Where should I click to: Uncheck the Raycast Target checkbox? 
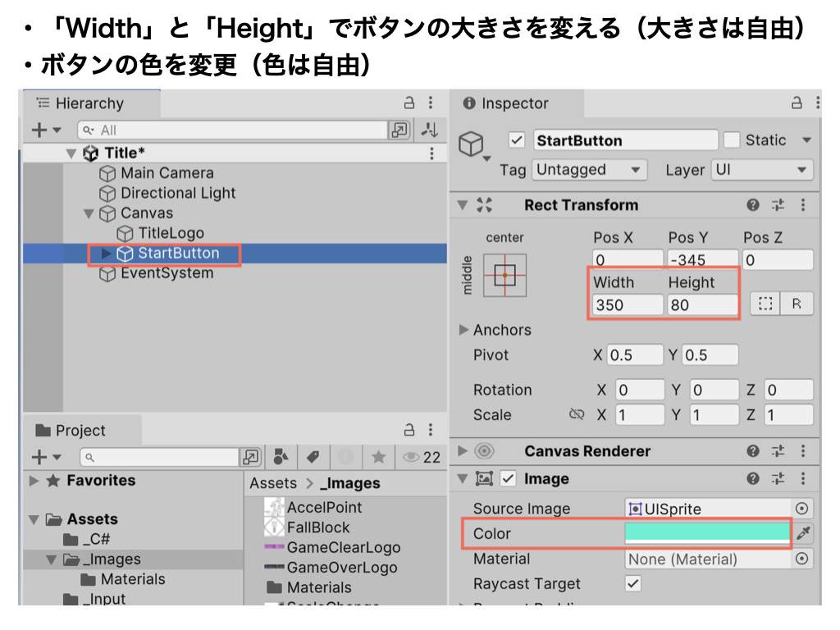point(633,584)
